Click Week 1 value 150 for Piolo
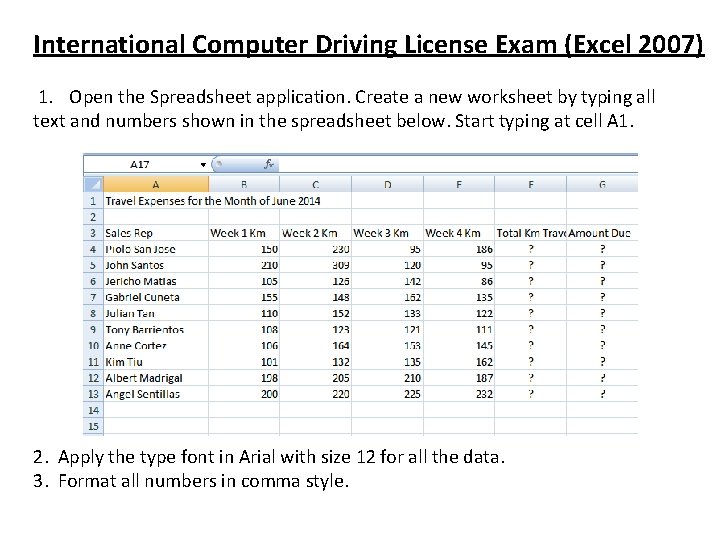This screenshot has height=540, width=720. (244, 249)
